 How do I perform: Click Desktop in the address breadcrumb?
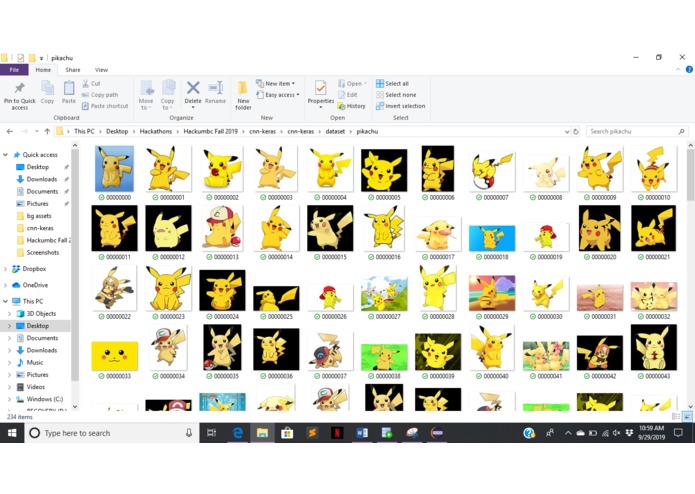coord(117,132)
